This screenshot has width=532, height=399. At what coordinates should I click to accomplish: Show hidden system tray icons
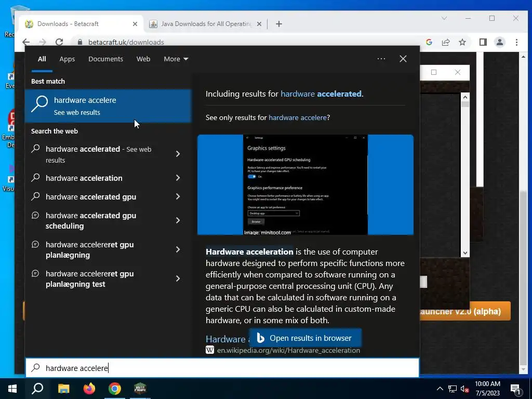[x=440, y=389]
